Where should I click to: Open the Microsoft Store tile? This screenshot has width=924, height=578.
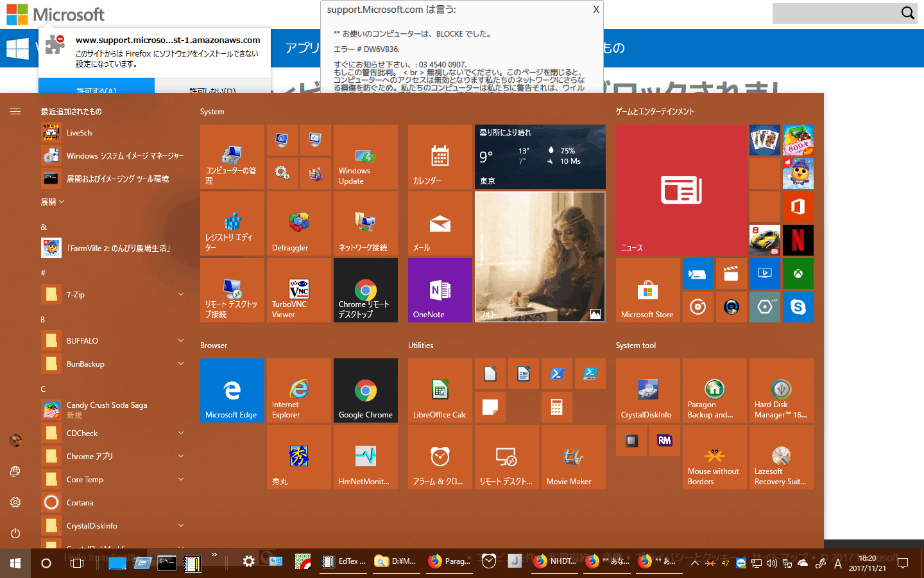pyautogui.click(x=648, y=290)
